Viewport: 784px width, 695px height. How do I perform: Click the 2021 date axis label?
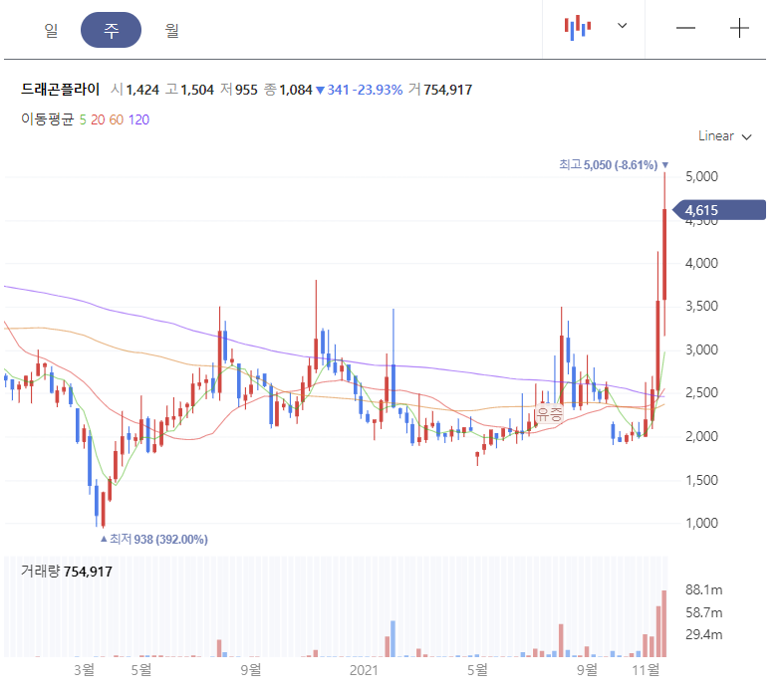pos(364,670)
